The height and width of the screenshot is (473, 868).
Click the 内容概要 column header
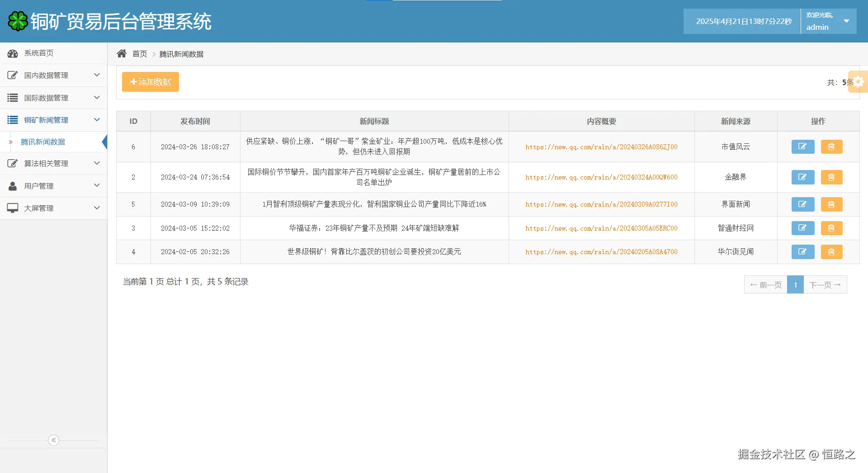coord(601,121)
